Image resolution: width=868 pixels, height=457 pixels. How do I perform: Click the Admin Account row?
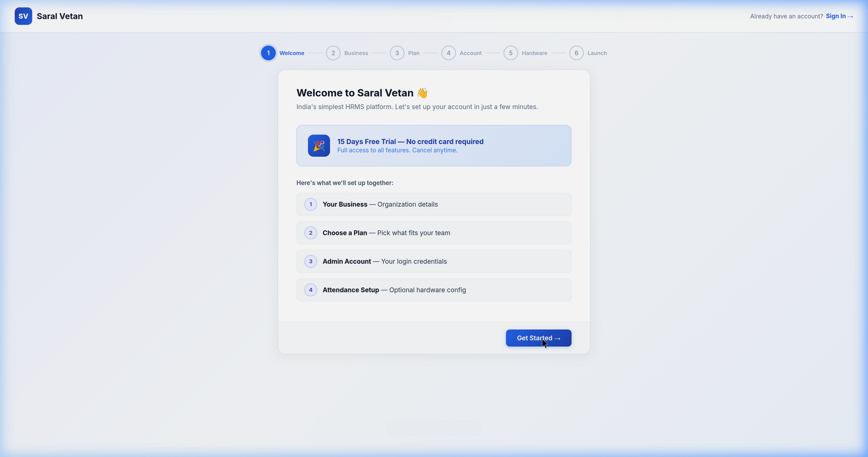pyautogui.click(x=434, y=262)
